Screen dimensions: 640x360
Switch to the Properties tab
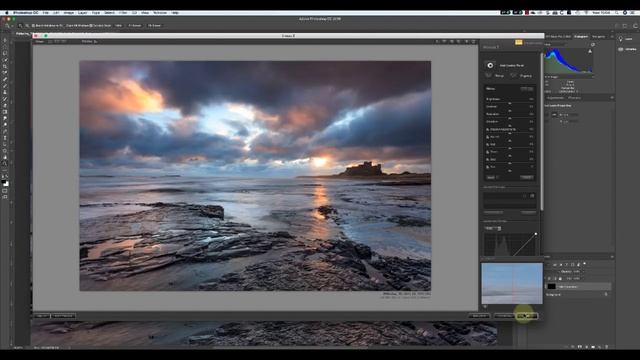click(x=574, y=98)
